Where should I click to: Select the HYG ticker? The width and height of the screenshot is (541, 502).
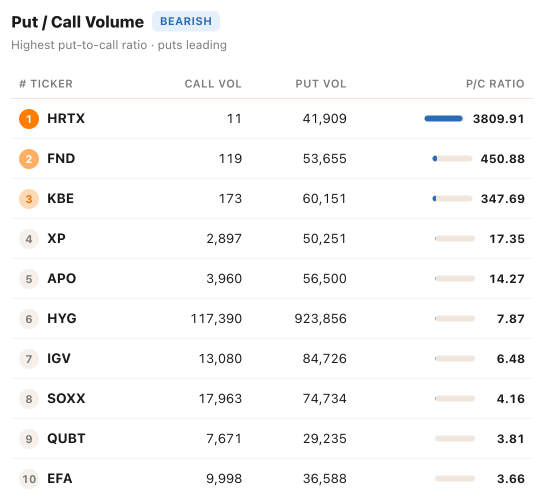tap(62, 318)
